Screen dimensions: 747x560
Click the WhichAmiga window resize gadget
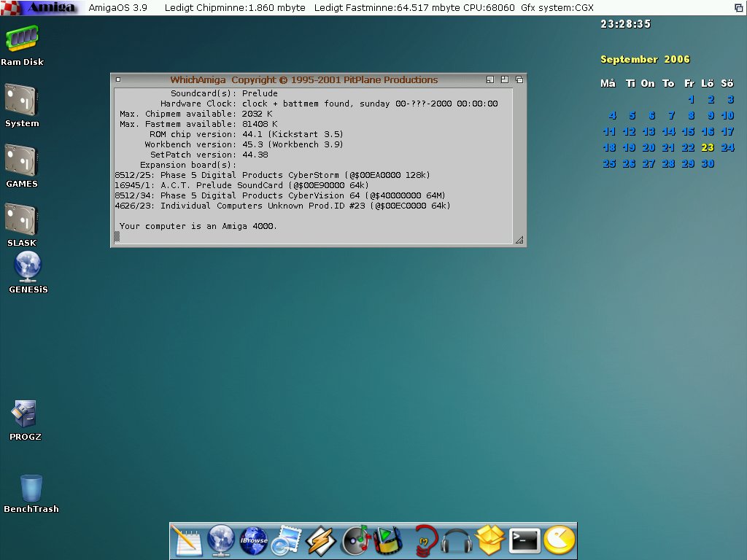tap(519, 239)
